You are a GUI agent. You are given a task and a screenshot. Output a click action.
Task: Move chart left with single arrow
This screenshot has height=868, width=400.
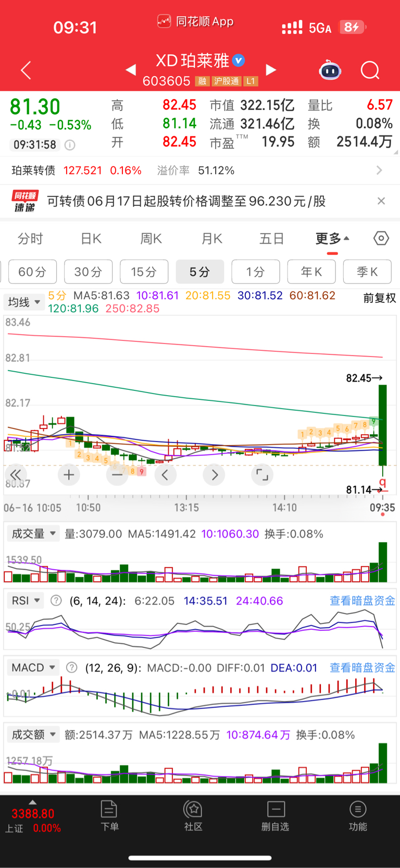pyautogui.click(x=165, y=474)
